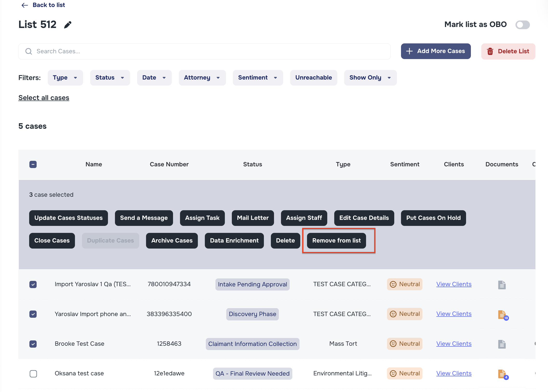Screen dimensions: 548x392
Task: Click the Intake Pending Approval status badge
Action: coord(252,284)
